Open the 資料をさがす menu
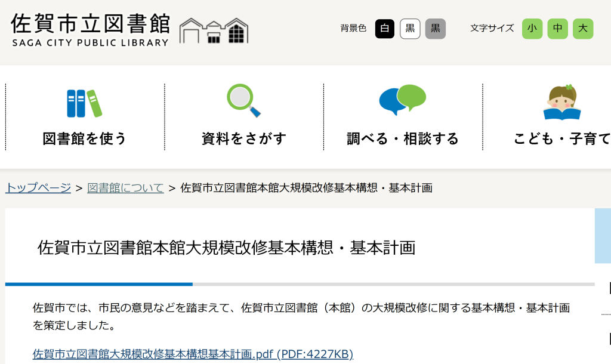Viewport: 611px width, 364px height. (x=244, y=138)
